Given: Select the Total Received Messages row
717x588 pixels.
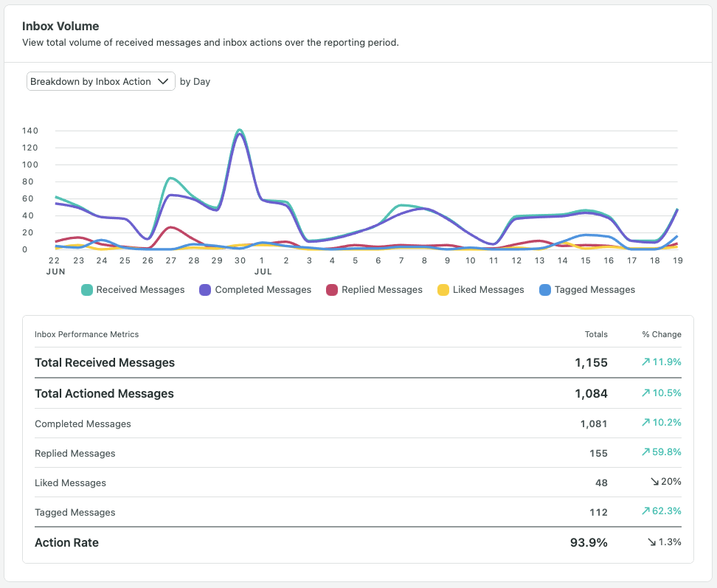Looking at the screenshot, I should point(105,363).
